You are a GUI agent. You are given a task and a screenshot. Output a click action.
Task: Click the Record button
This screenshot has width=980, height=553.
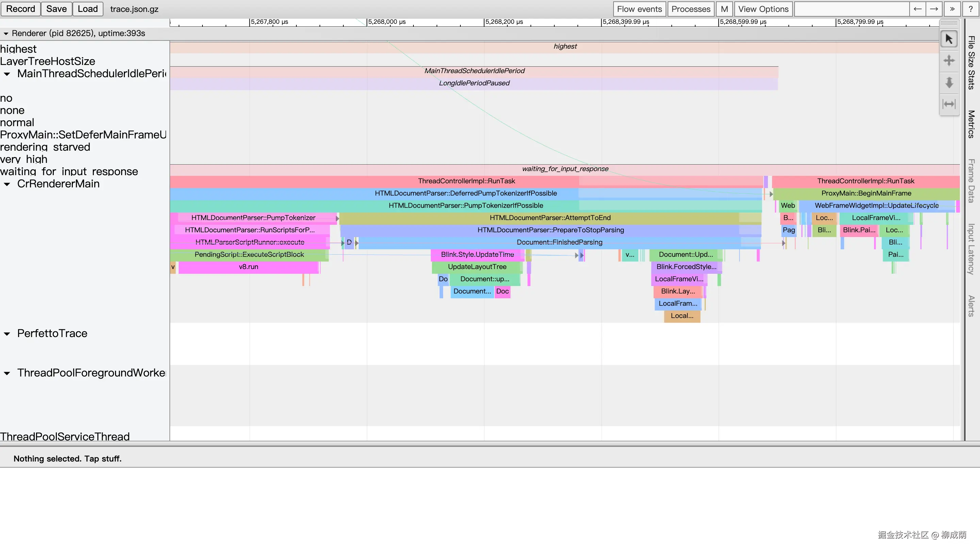pos(20,9)
